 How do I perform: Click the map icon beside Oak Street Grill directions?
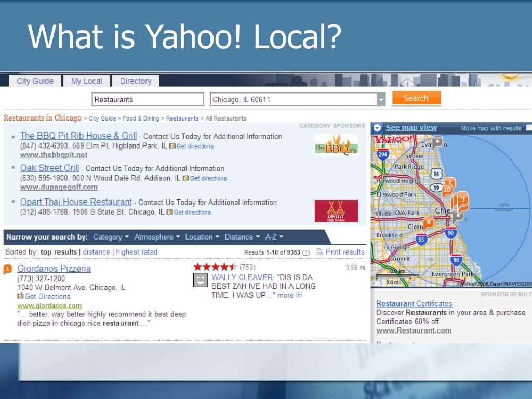185,178
